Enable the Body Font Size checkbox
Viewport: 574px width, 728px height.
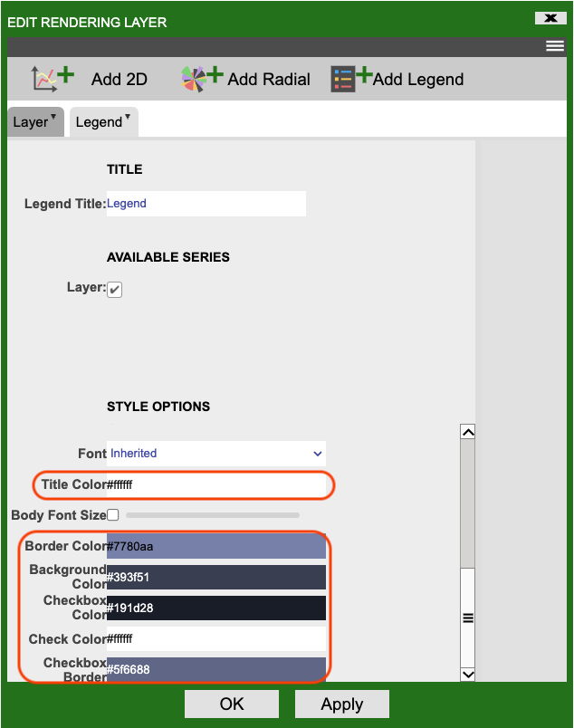[x=113, y=515]
